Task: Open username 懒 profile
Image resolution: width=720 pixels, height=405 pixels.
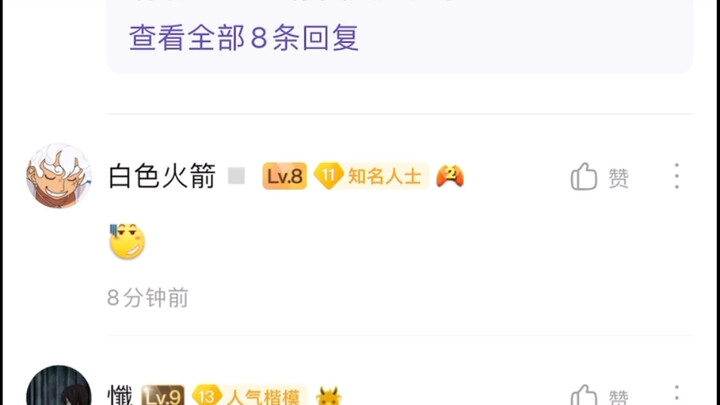Action: pyautogui.click(x=120, y=395)
